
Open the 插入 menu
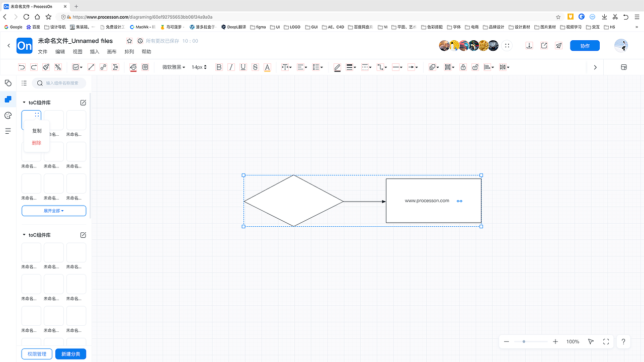[95, 52]
